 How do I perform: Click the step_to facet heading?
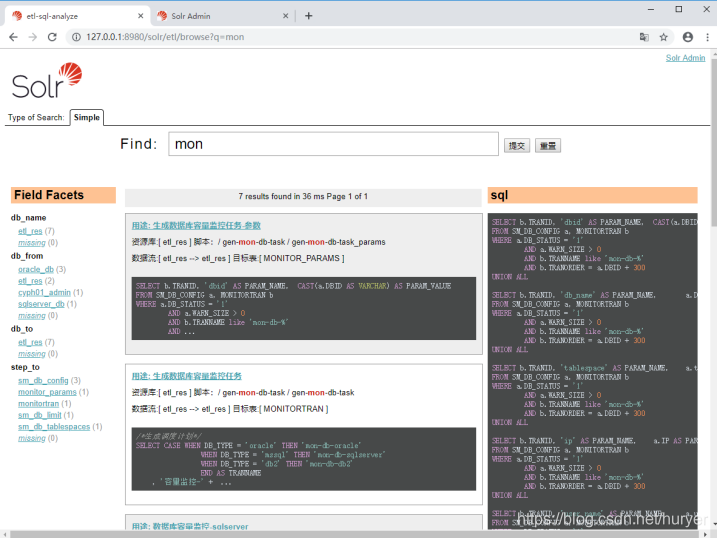point(25,367)
